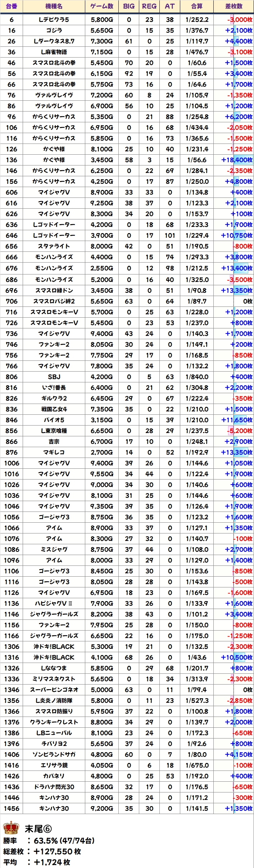Click the LBニューパル machine name
Image resolution: width=254 pixels, height=868 pixels.
click(54, 733)
